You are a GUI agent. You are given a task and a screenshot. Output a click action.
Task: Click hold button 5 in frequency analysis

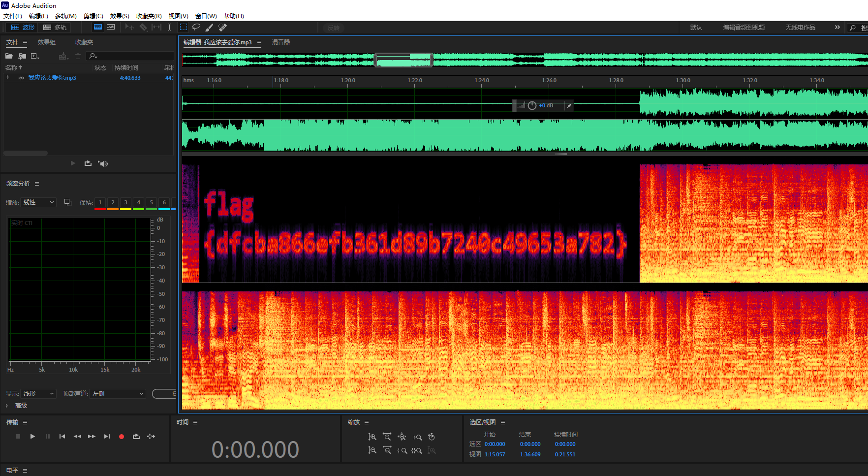pyautogui.click(x=151, y=202)
